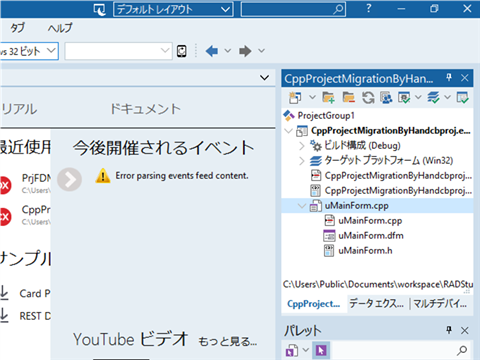Screen dimensions: 480x360
Task: Click the warning icon beside events error
Action: click(x=103, y=176)
